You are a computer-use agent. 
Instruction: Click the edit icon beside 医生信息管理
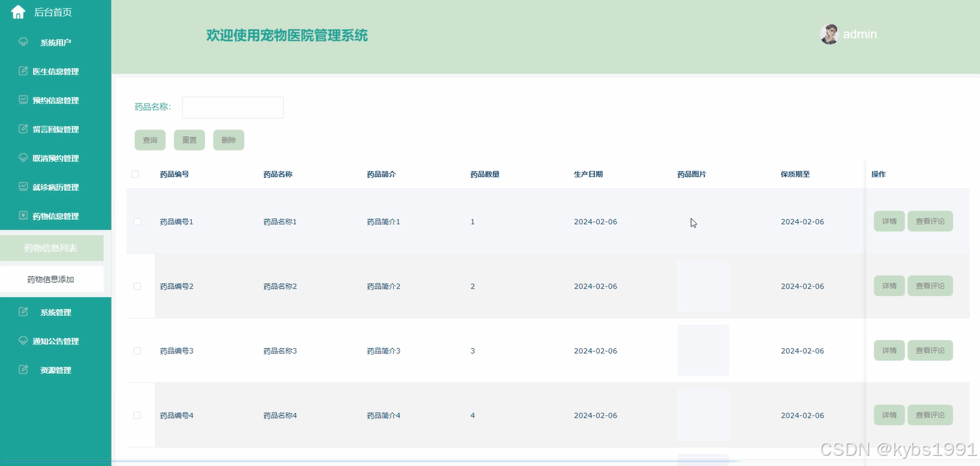pyautogui.click(x=23, y=71)
